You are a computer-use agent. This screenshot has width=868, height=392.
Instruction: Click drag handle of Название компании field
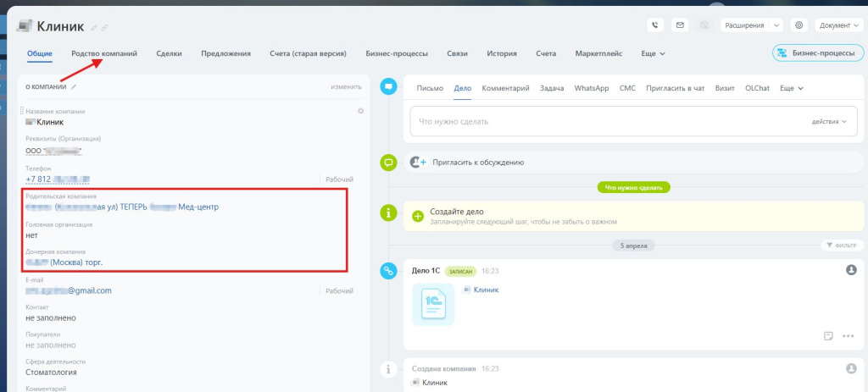click(22, 111)
